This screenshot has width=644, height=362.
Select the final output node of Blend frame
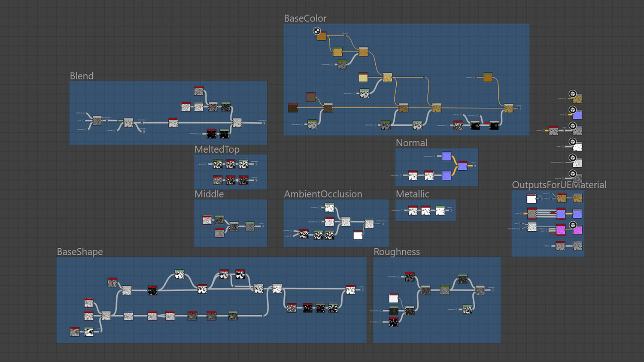click(x=237, y=123)
